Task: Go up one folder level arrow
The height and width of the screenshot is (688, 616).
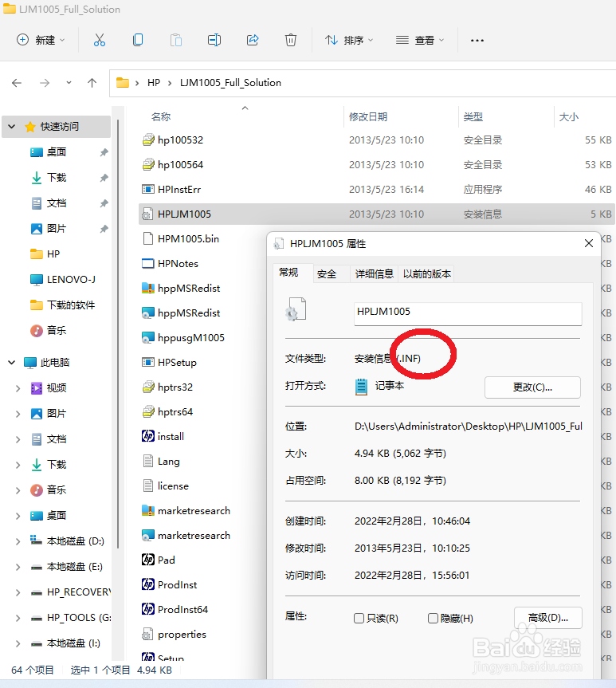Action: tap(92, 83)
